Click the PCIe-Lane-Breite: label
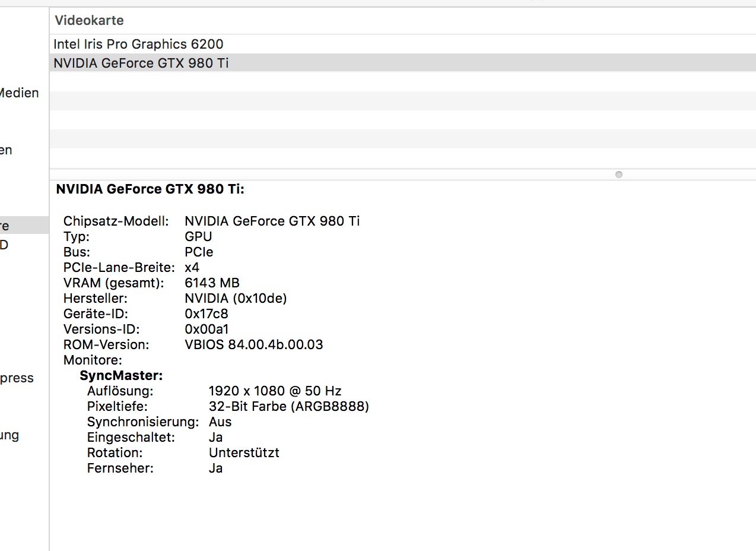The image size is (756, 551). [119, 267]
